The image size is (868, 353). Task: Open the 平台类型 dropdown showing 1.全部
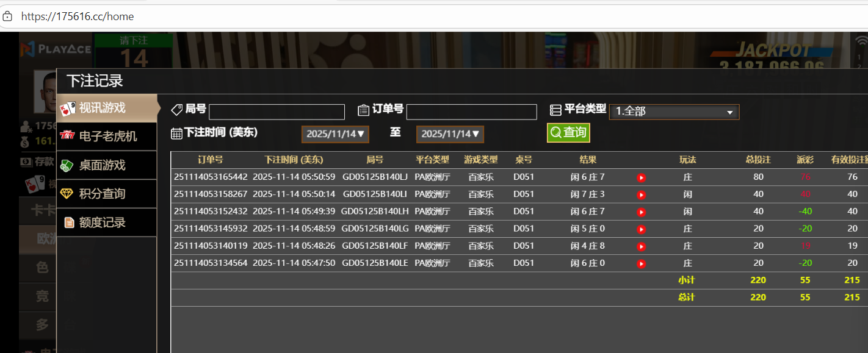[x=674, y=112]
